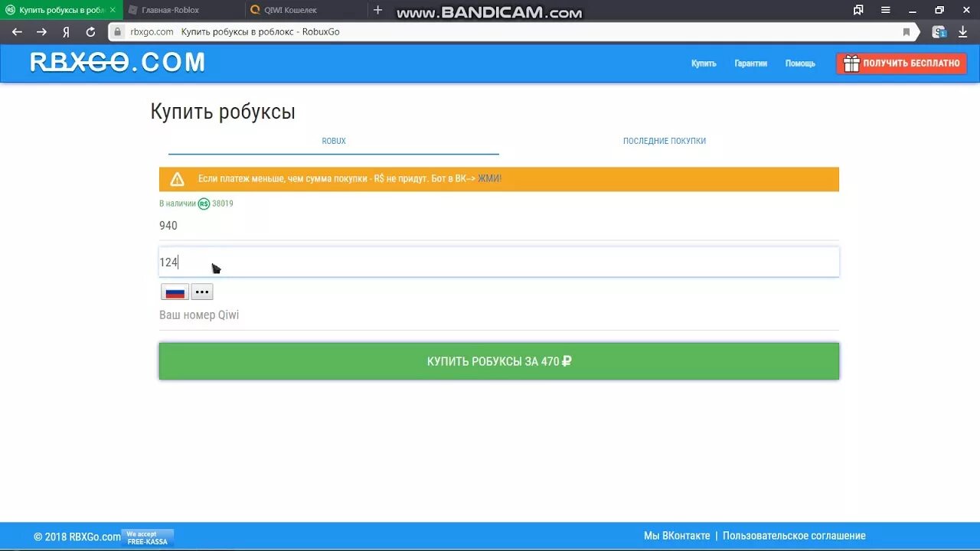Click gift icon on the red button

[851, 64]
